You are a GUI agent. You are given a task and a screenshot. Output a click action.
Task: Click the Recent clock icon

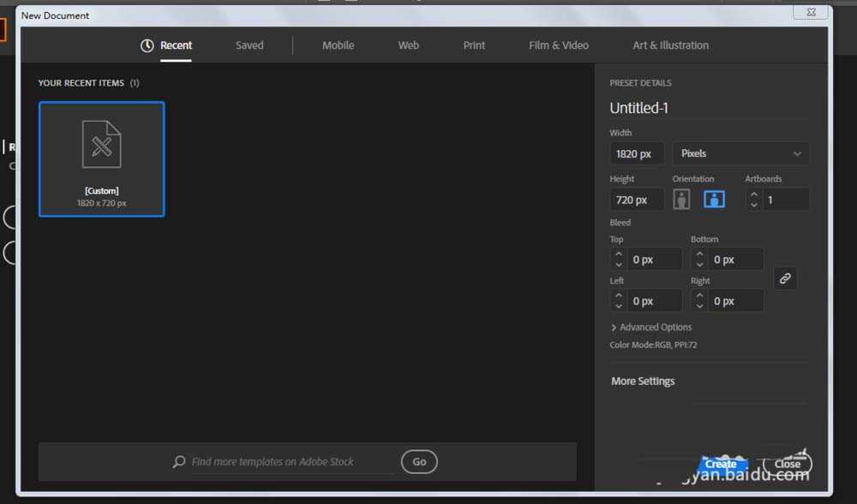(x=147, y=45)
